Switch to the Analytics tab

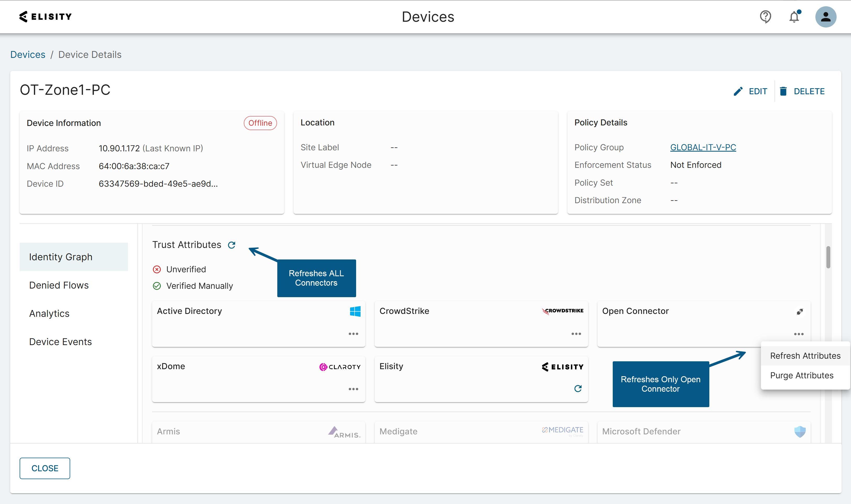(x=74, y=313)
